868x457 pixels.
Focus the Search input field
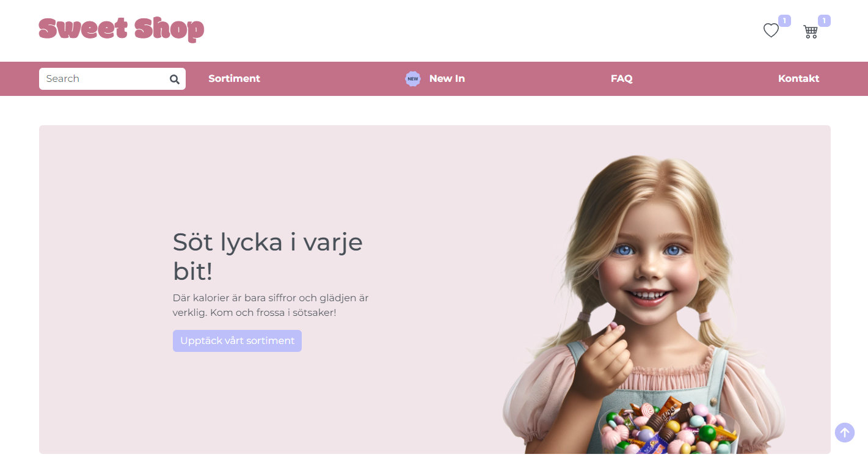105,79
